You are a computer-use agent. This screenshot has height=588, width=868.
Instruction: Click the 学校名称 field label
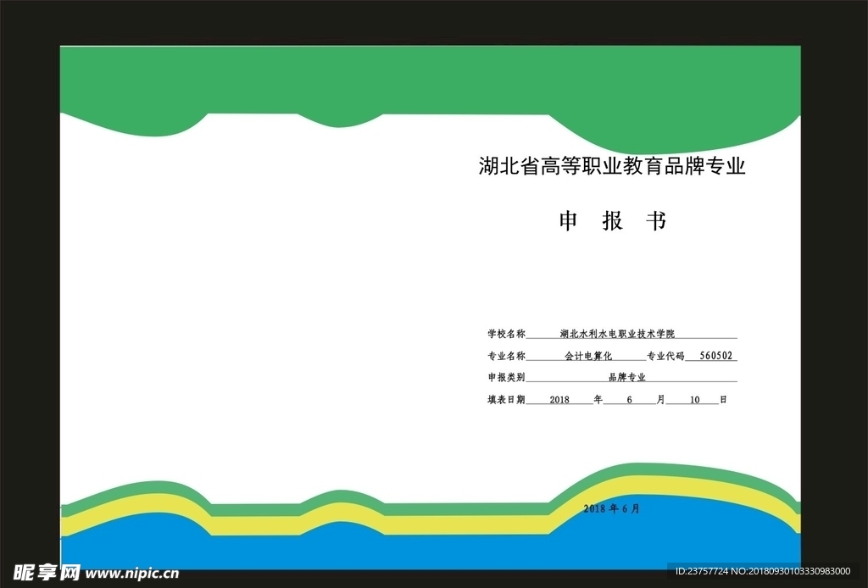click(x=506, y=334)
